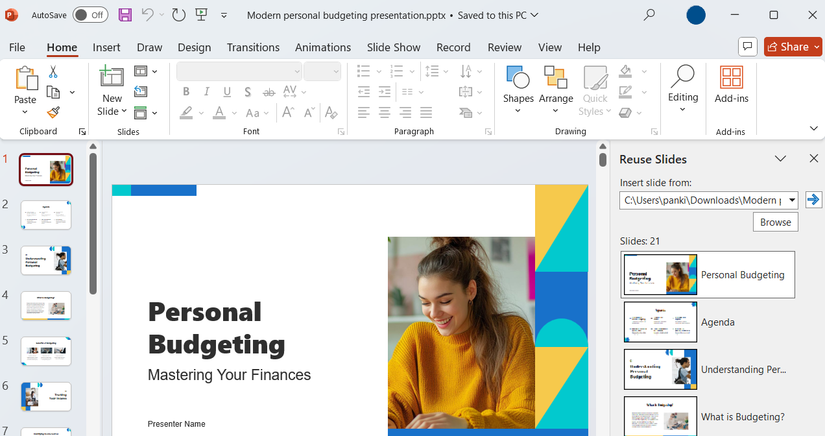Switch to the Design tab
Screen dimensions: 825x436
(194, 47)
